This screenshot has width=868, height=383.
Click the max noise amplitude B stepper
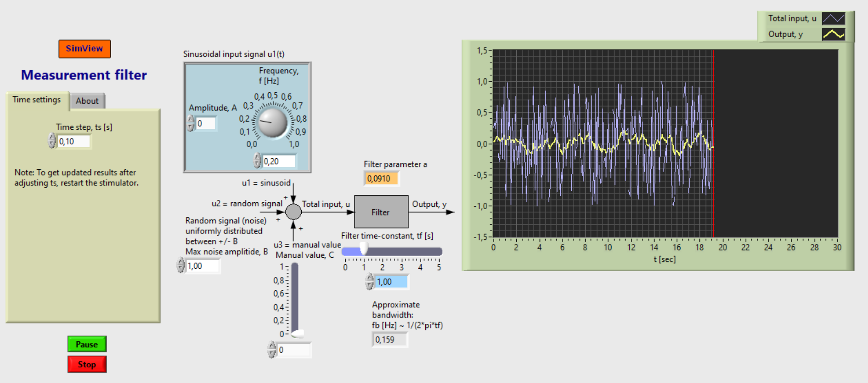pyautogui.click(x=180, y=266)
